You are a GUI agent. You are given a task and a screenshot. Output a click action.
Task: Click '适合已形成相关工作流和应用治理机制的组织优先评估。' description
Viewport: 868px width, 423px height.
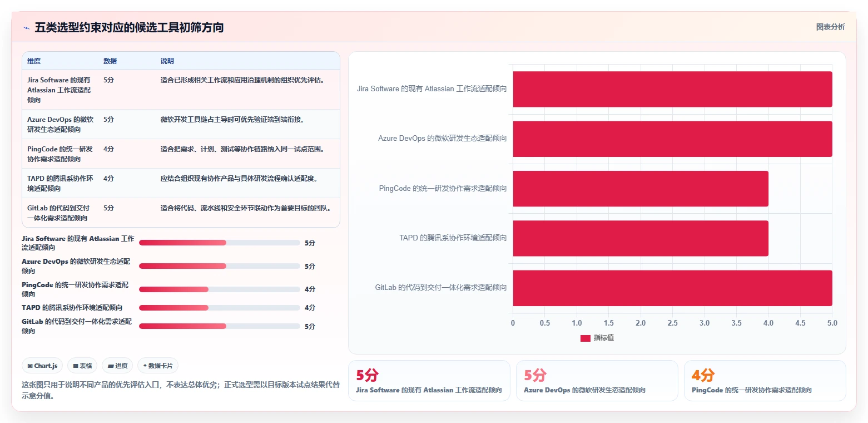242,80
